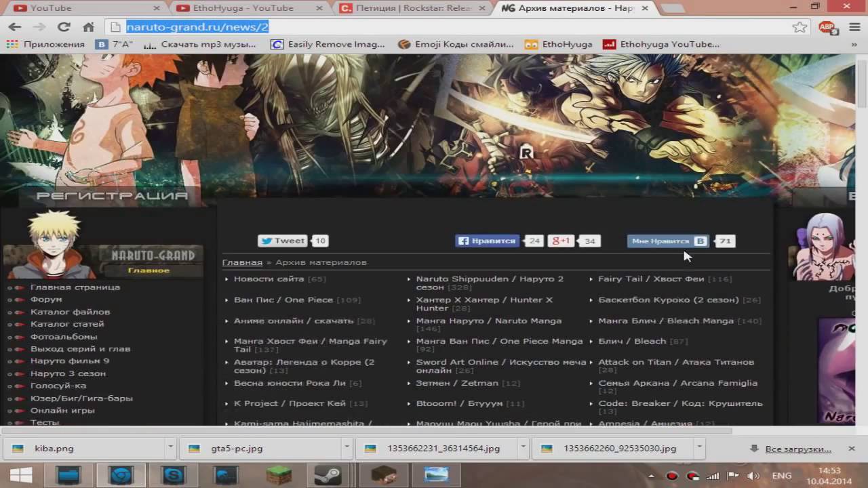Switch to the EthoHyuga - YouTube tab

(248, 8)
